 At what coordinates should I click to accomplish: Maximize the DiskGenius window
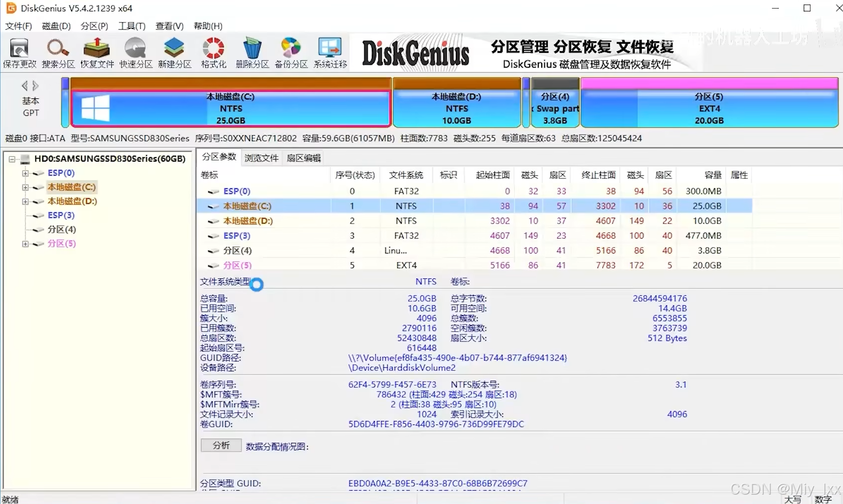807,8
